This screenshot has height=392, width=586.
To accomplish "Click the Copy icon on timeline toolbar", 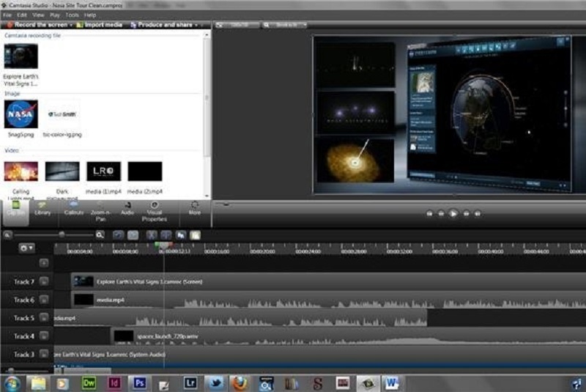I will [181, 235].
